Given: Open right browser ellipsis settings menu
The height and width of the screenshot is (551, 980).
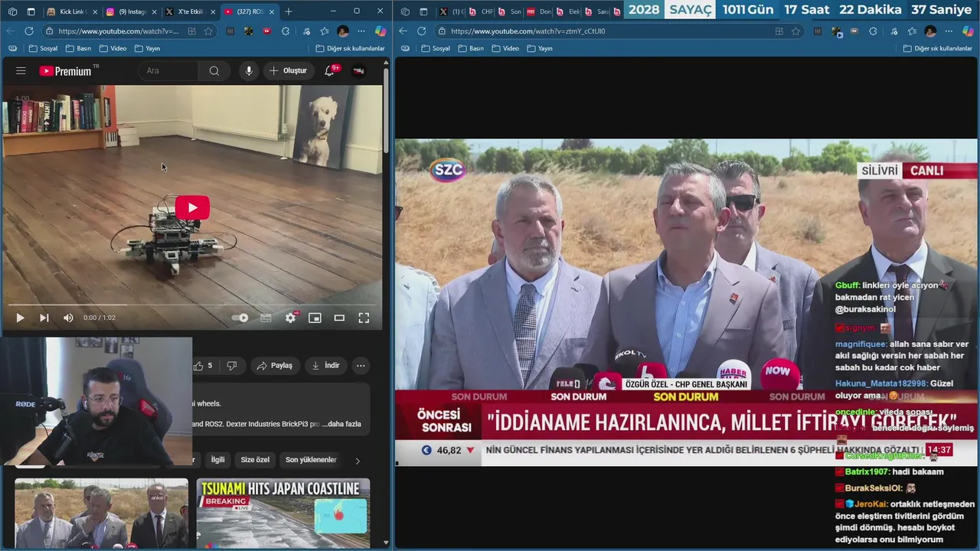Looking at the screenshot, I should pyautogui.click(x=949, y=31).
